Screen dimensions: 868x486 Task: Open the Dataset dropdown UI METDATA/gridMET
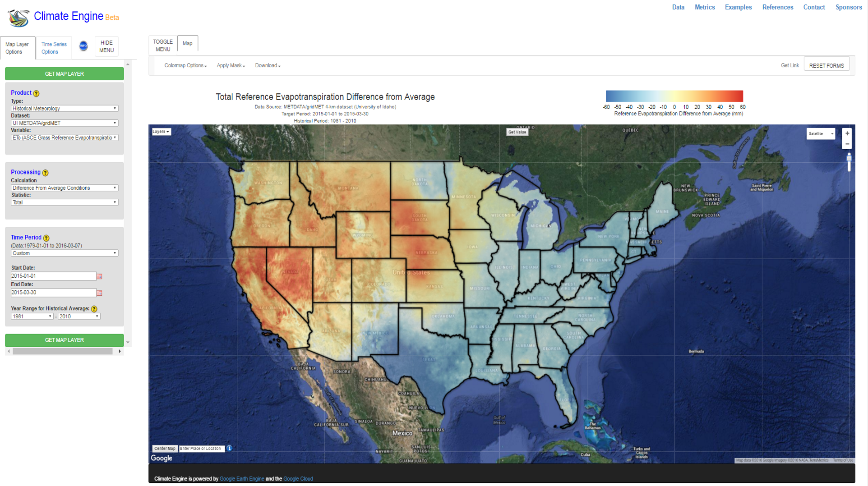point(65,123)
